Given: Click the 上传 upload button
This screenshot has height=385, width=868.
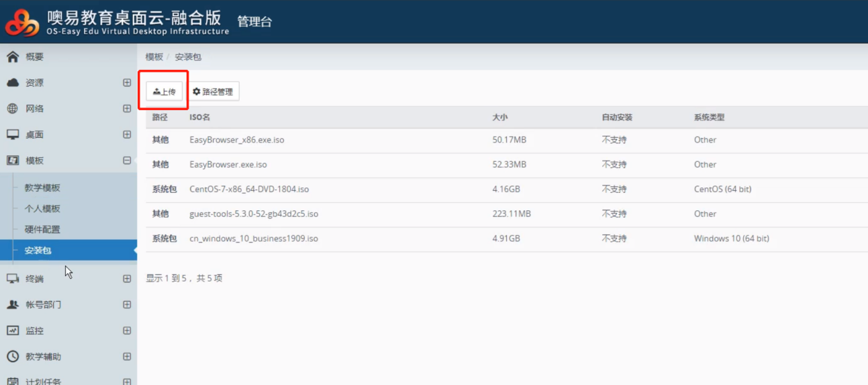Looking at the screenshot, I should tap(164, 91).
